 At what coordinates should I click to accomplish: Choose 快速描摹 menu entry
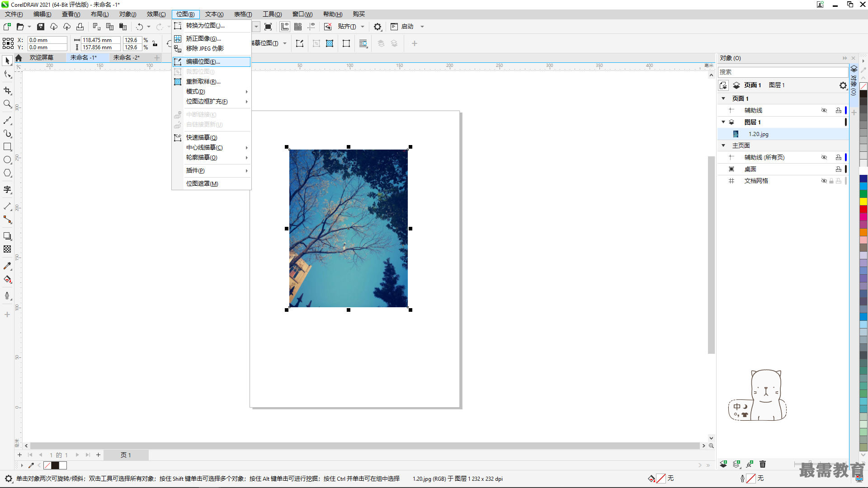212,137
